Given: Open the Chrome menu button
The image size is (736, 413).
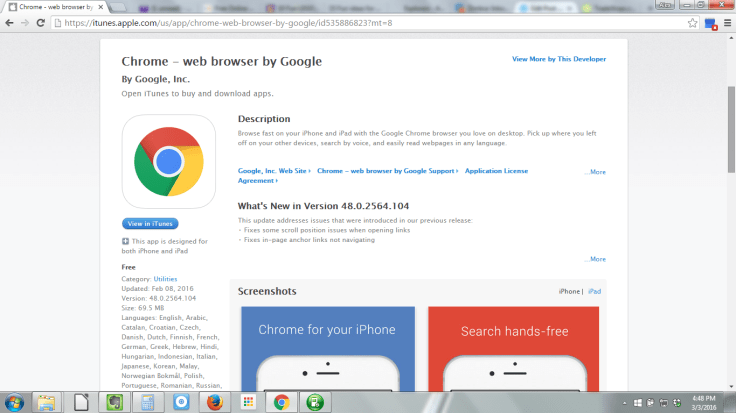Looking at the screenshot, I should tap(727, 23).
